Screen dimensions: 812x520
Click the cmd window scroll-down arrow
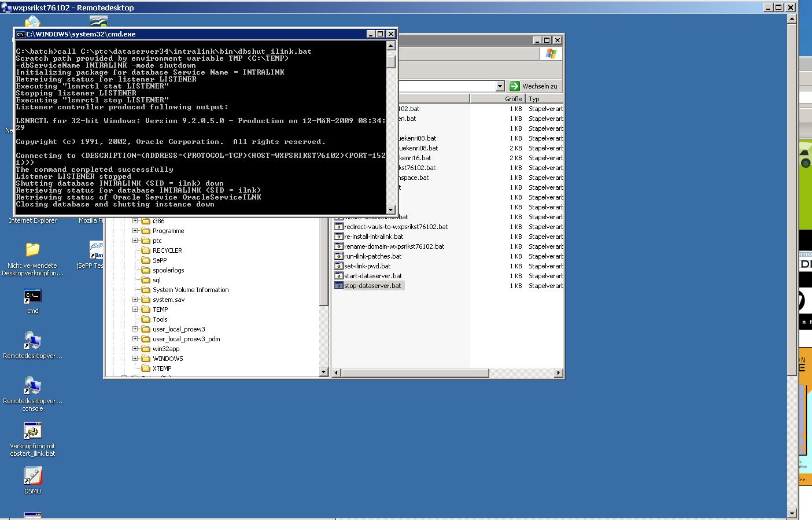click(391, 210)
